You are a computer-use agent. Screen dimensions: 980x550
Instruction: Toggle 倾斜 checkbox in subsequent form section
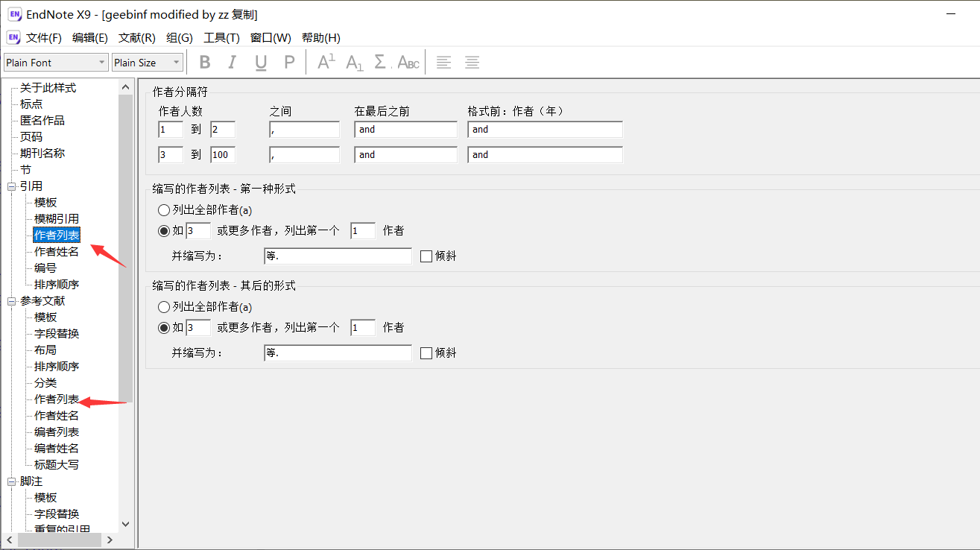[x=426, y=353]
